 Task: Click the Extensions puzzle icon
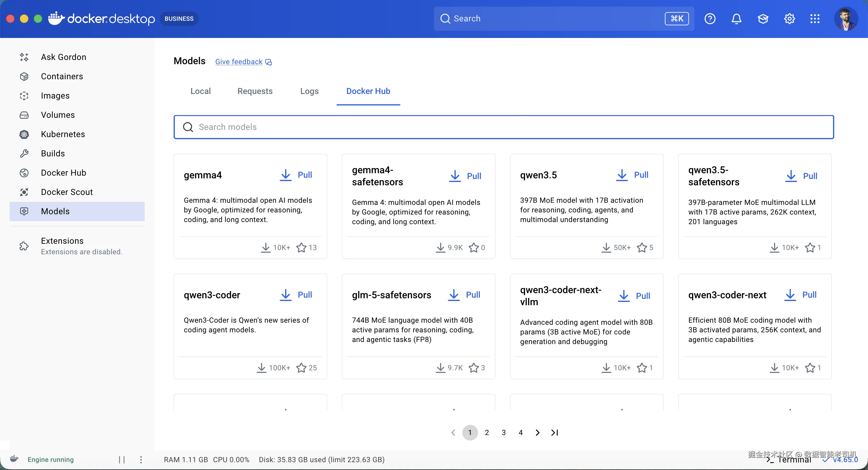(x=24, y=246)
